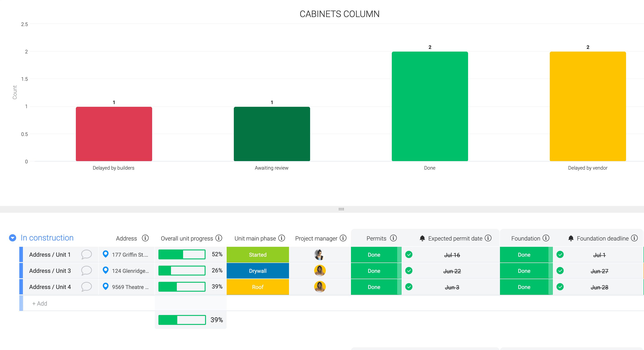Click the yellow Delayed by vendor bar
The height and width of the screenshot is (350, 644).
click(588, 106)
